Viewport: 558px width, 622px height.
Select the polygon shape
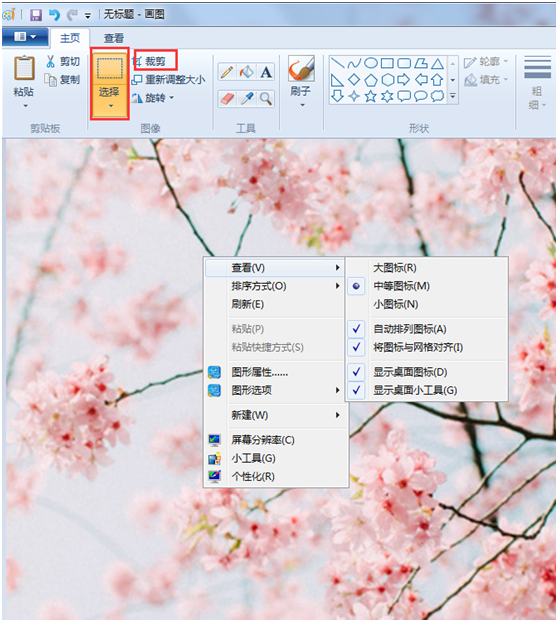(421, 63)
